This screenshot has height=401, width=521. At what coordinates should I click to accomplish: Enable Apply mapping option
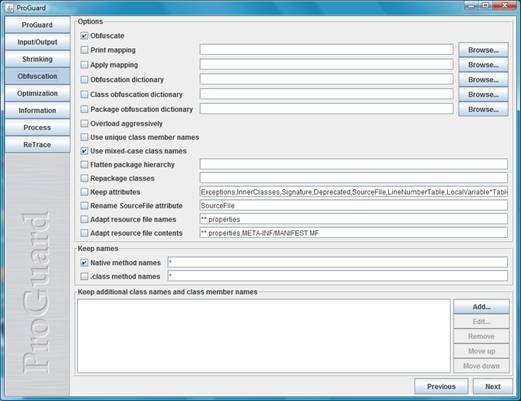point(84,65)
